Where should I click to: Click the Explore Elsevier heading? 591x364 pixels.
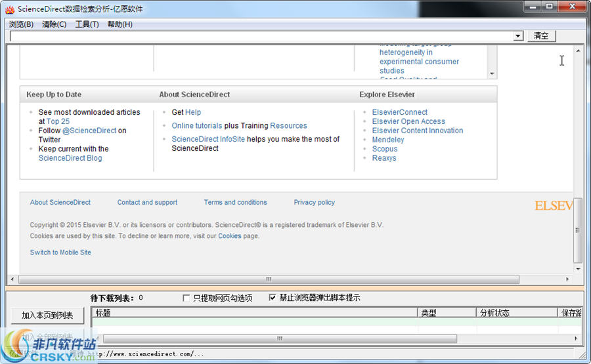(387, 94)
